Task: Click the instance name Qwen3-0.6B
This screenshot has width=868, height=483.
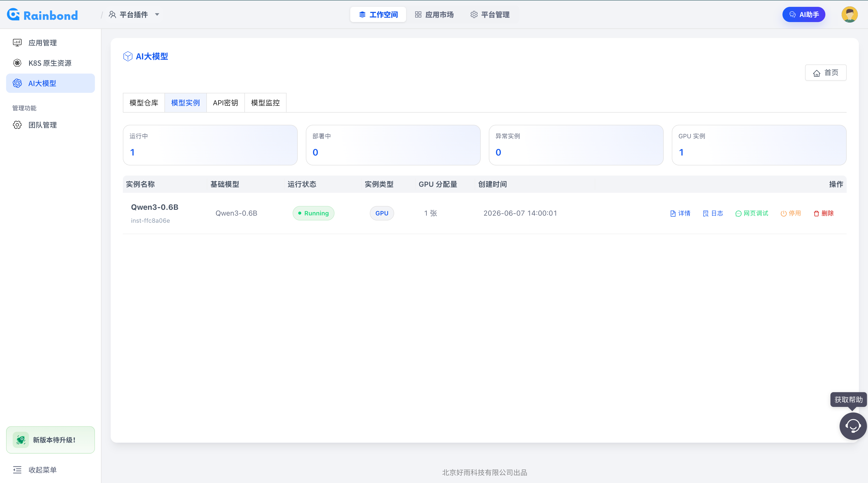Action: 155,207
